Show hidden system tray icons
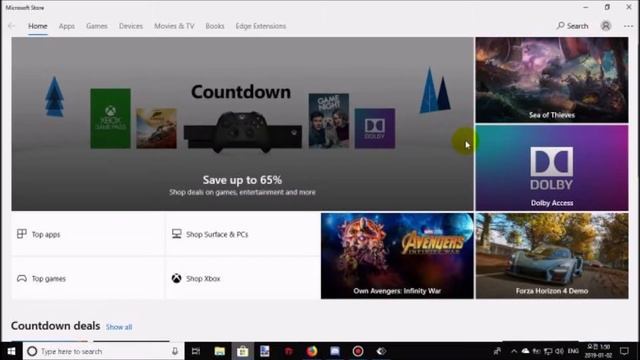 pos(514,351)
